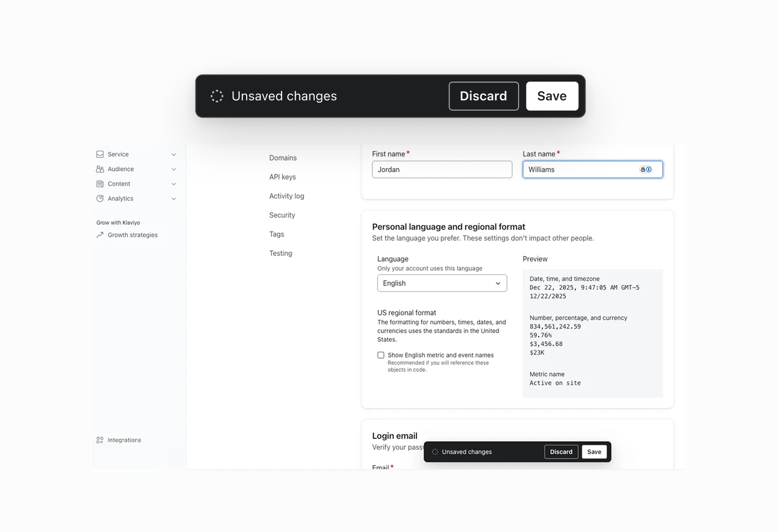Expand the Analytics section chevron

(x=174, y=199)
